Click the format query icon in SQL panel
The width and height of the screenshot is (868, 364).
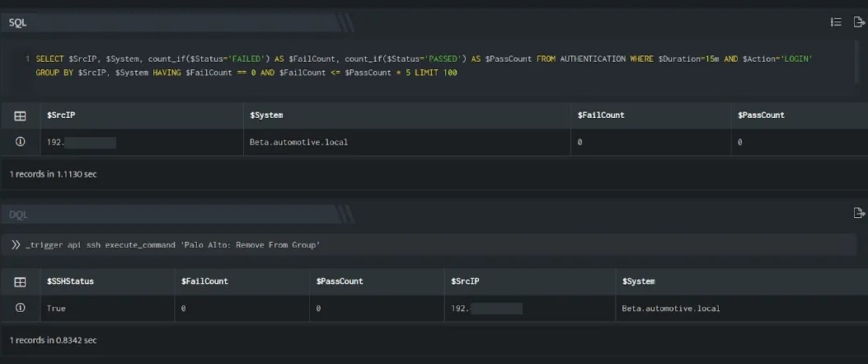(836, 22)
